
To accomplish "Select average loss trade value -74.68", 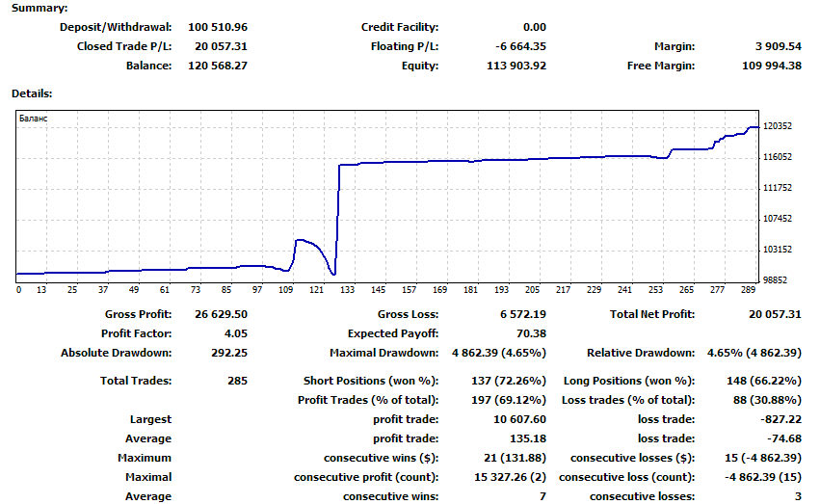I will click(x=784, y=438).
